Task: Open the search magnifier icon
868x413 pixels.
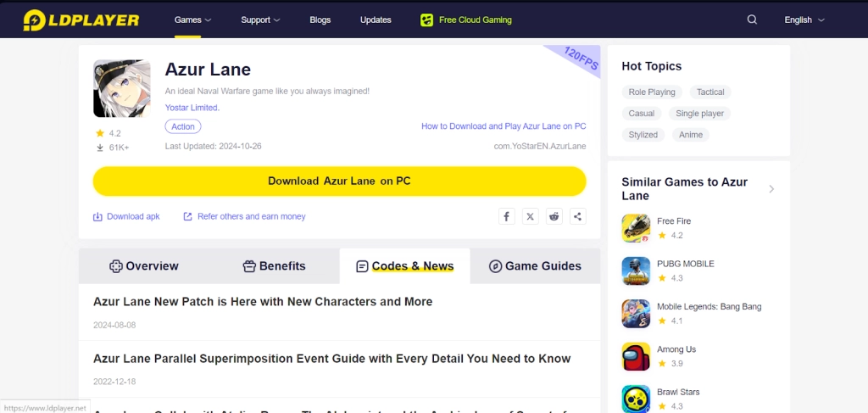Action: [x=752, y=20]
